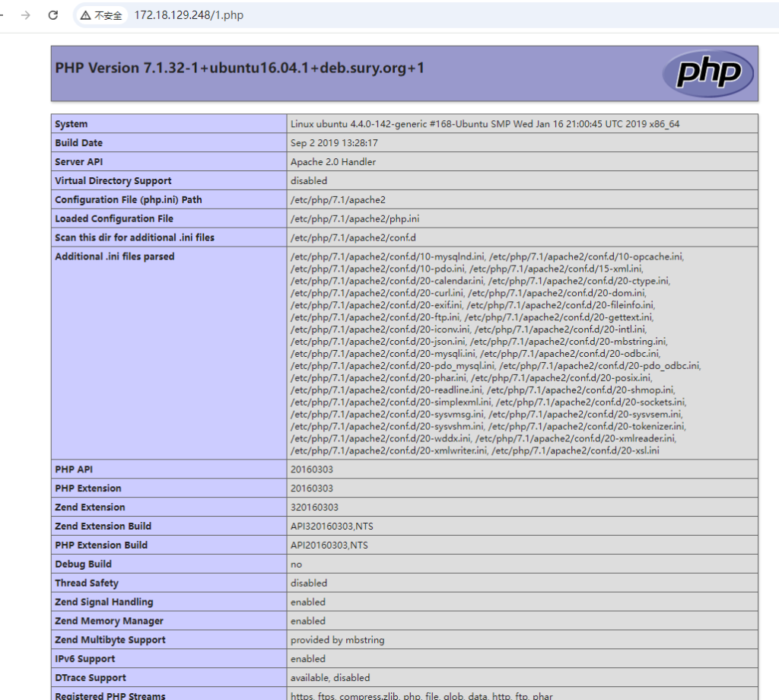Viewport: 779px width, 700px height.
Task: Click the 20-curl.ini path text
Action: pyautogui.click(x=377, y=293)
